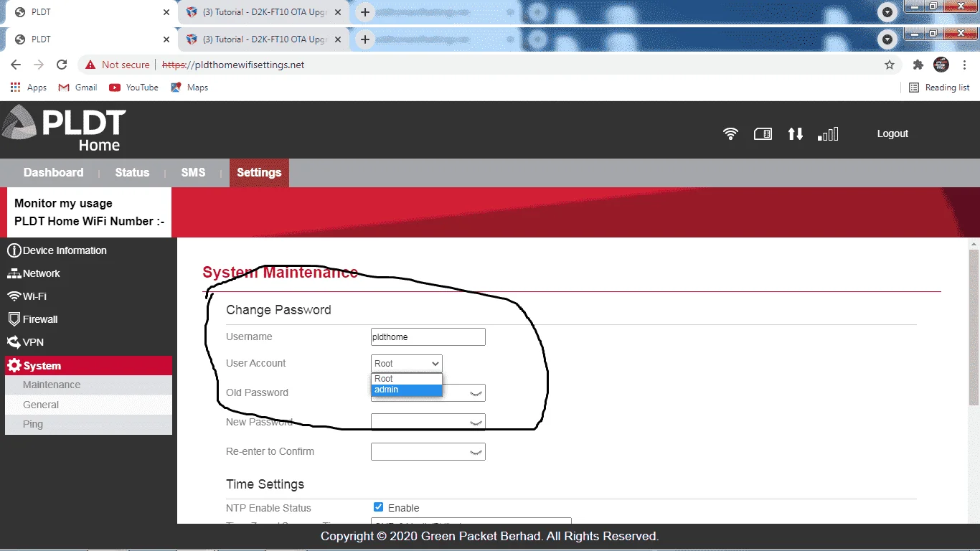The width and height of the screenshot is (980, 551).
Task: Click the System Maintenance heading
Action: click(280, 272)
